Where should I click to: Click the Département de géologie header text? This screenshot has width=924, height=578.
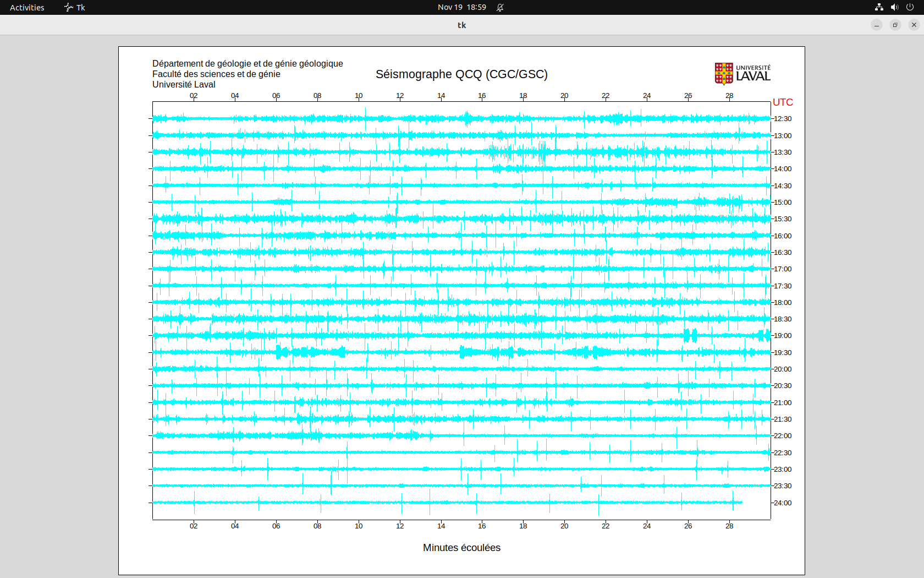tap(248, 64)
